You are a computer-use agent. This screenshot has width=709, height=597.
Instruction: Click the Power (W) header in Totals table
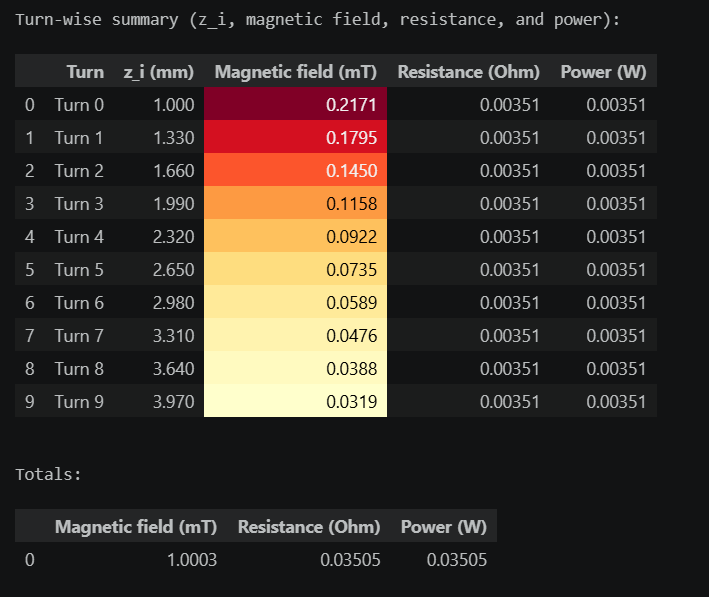point(444,526)
